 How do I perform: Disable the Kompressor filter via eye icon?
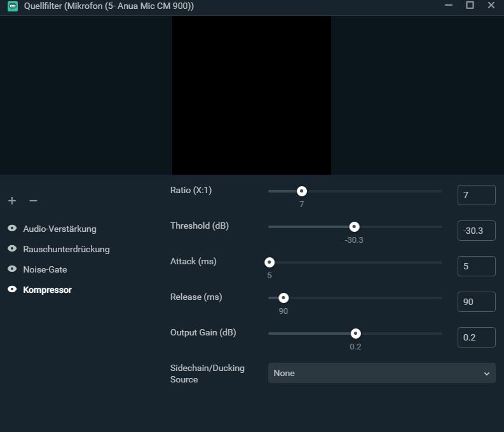click(12, 290)
